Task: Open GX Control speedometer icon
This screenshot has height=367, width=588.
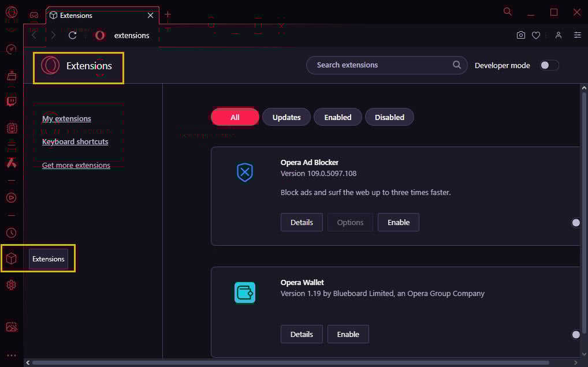Action: pyautogui.click(x=11, y=49)
